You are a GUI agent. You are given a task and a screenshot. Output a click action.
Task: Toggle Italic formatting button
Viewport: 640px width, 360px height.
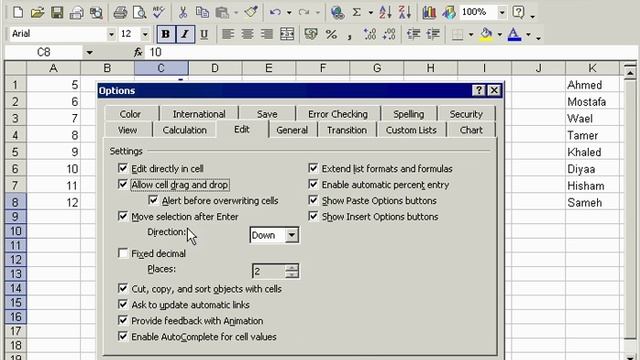point(184,34)
